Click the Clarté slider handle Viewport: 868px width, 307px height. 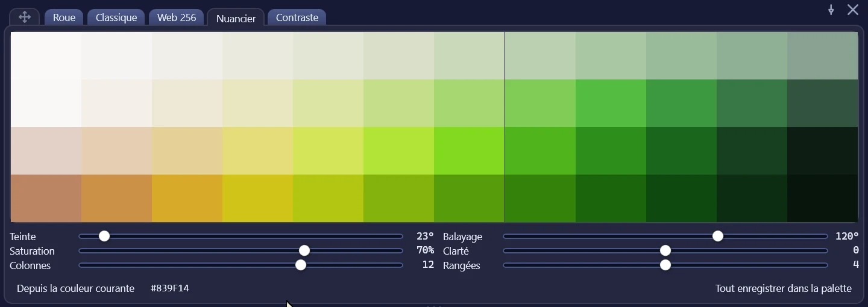tap(665, 250)
